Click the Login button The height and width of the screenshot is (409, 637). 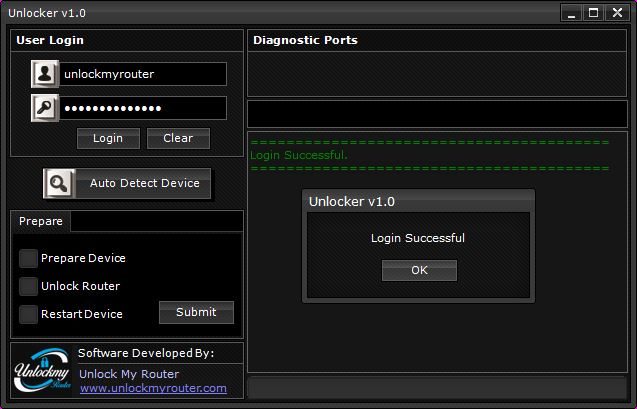click(x=108, y=138)
